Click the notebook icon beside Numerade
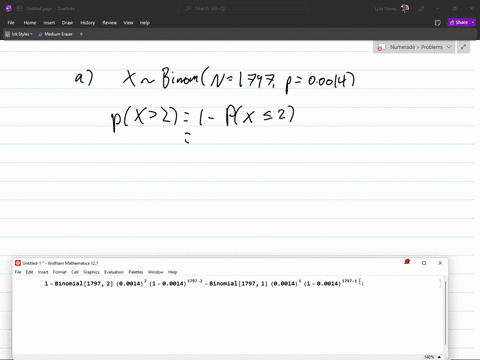Image resolution: width=480 pixels, height=360 pixels. coord(381,47)
